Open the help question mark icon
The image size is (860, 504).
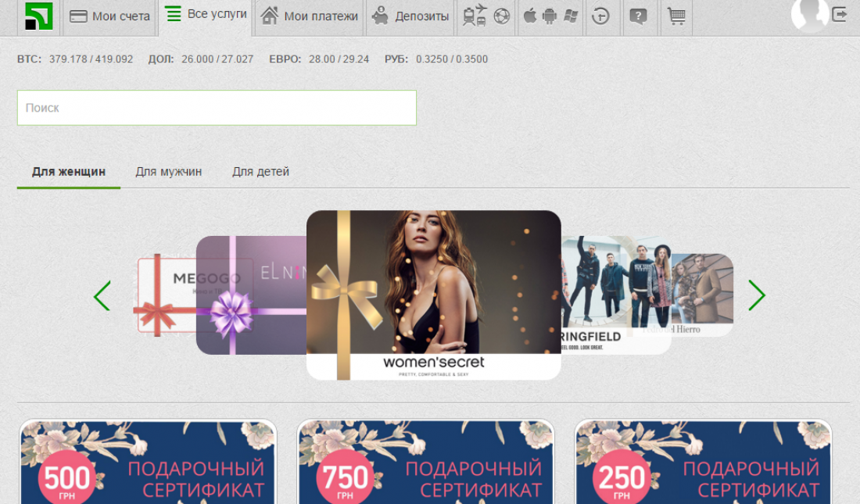point(638,16)
